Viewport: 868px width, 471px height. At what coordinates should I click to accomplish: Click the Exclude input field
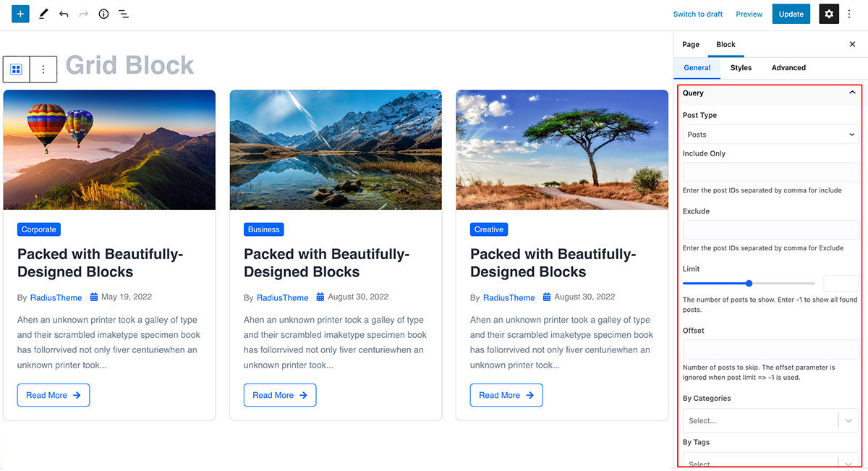point(771,230)
